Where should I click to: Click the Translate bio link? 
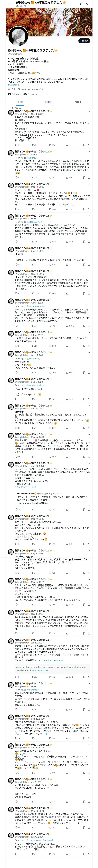[x=14, y=85]
